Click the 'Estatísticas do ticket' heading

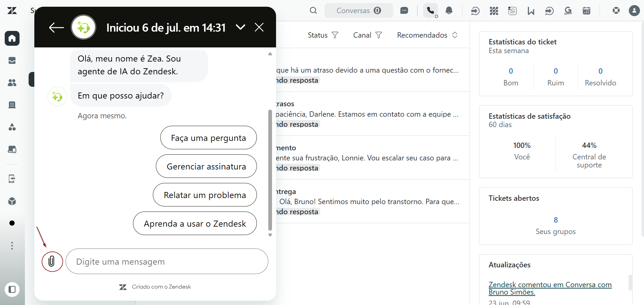pos(522,42)
